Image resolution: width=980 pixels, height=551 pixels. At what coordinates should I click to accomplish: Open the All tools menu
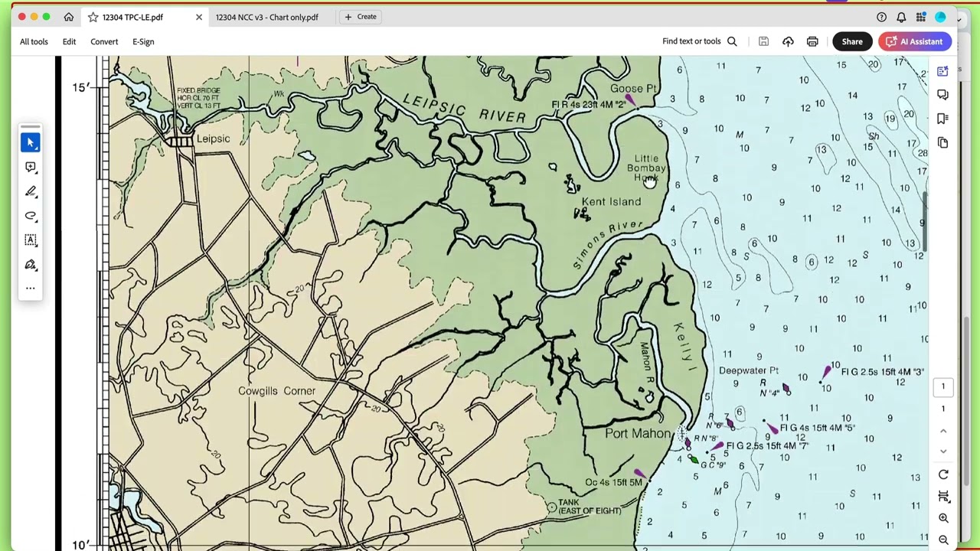pos(34,41)
